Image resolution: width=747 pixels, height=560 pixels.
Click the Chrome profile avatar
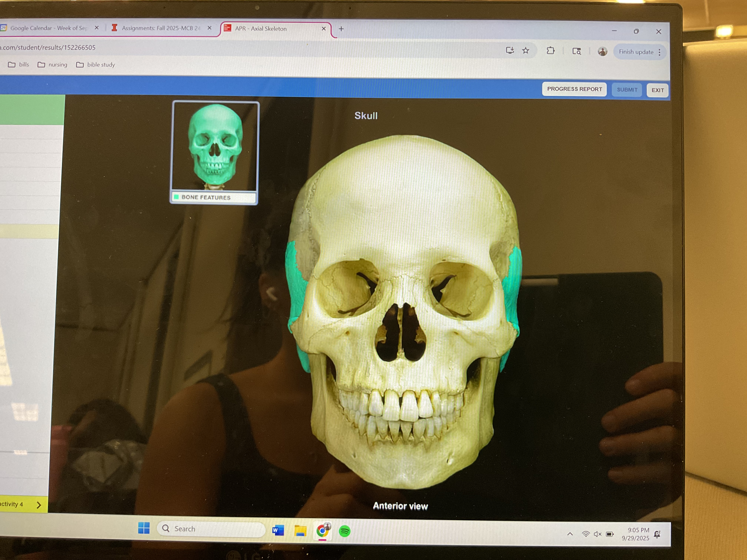pyautogui.click(x=602, y=52)
